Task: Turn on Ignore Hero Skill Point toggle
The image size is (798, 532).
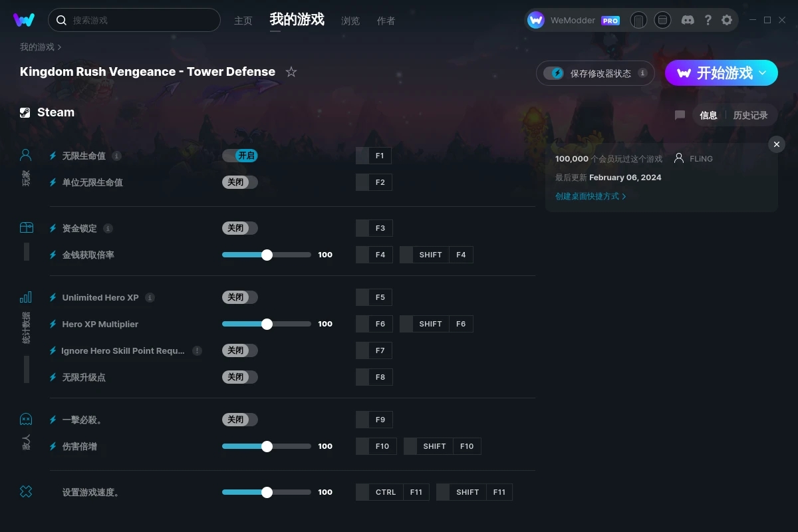Action: (x=240, y=350)
